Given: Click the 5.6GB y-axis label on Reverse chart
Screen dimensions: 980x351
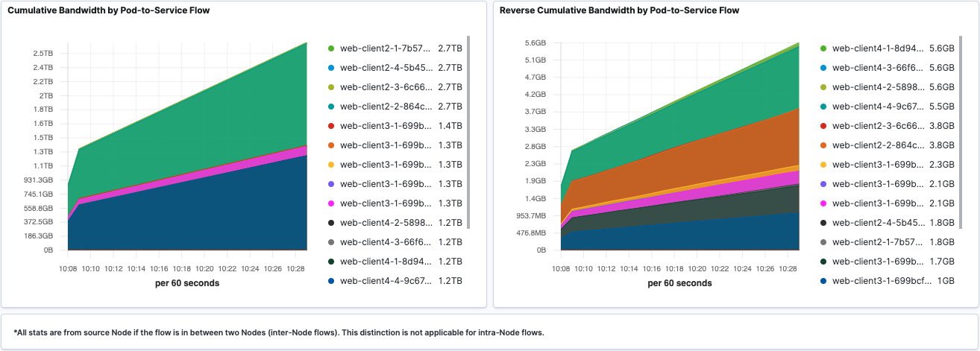Looking at the screenshot, I should click(535, 42).
